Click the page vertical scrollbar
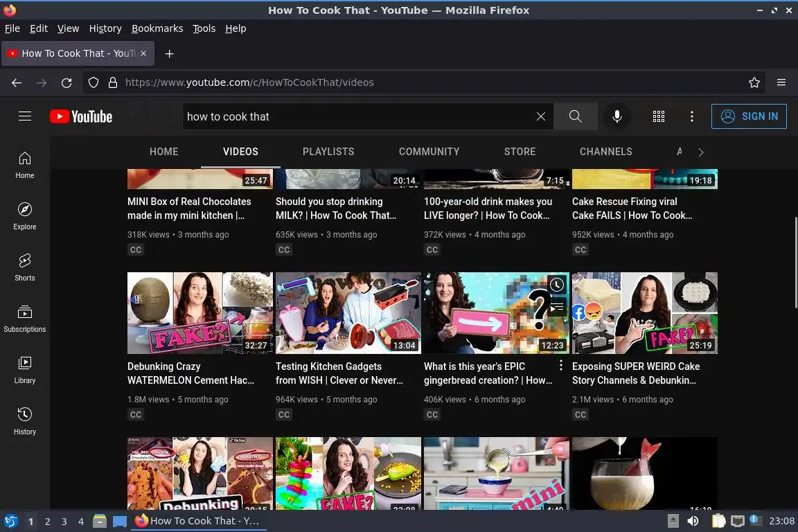This screenshot has height=532, width=798. click(x=796, y=262)
